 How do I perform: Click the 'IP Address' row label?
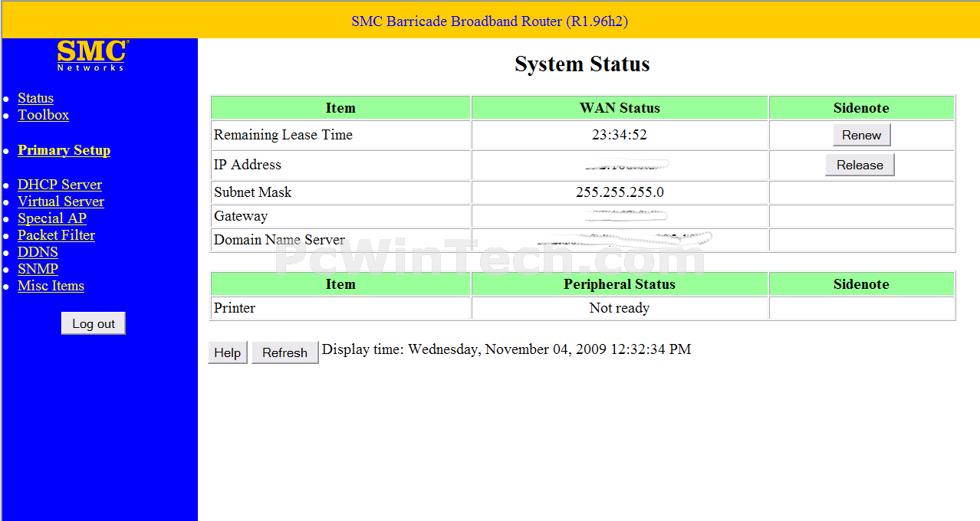pyautogui.click(x=248, y=165)
